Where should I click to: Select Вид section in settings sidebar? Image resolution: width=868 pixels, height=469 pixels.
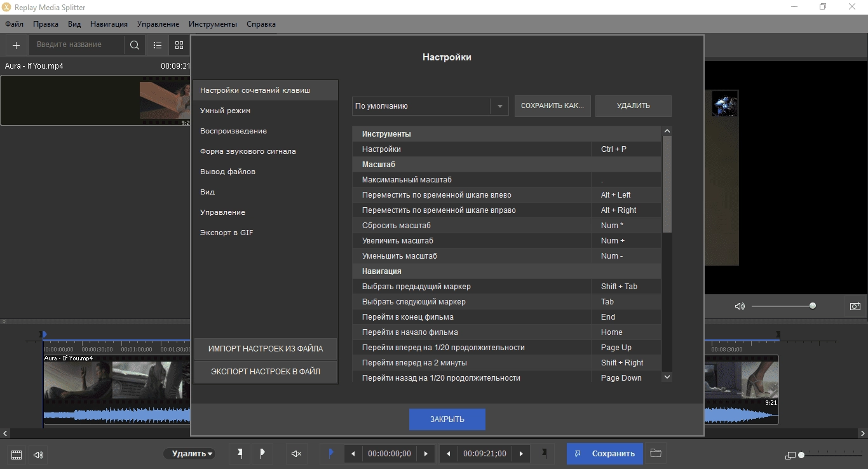pos(266,192)
